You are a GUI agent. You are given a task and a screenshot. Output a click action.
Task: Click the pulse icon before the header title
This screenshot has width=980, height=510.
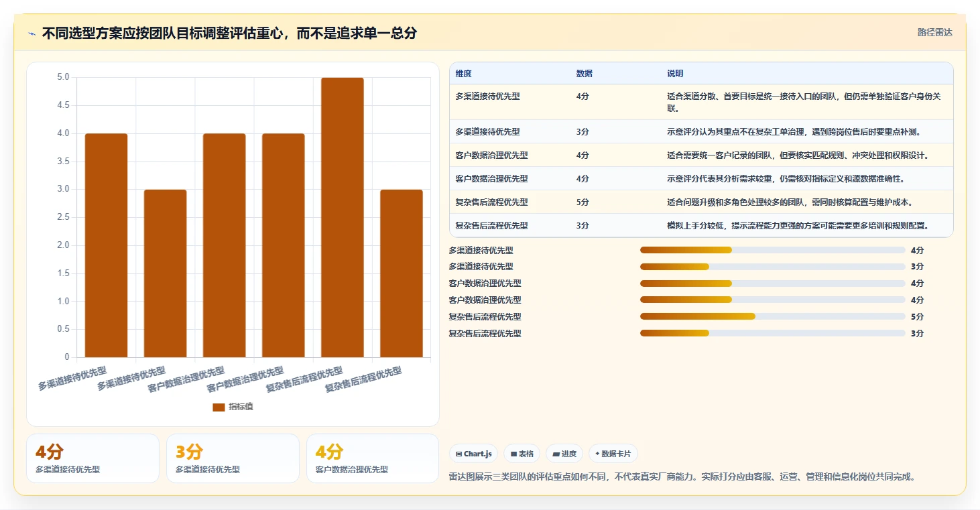(32, 34)
